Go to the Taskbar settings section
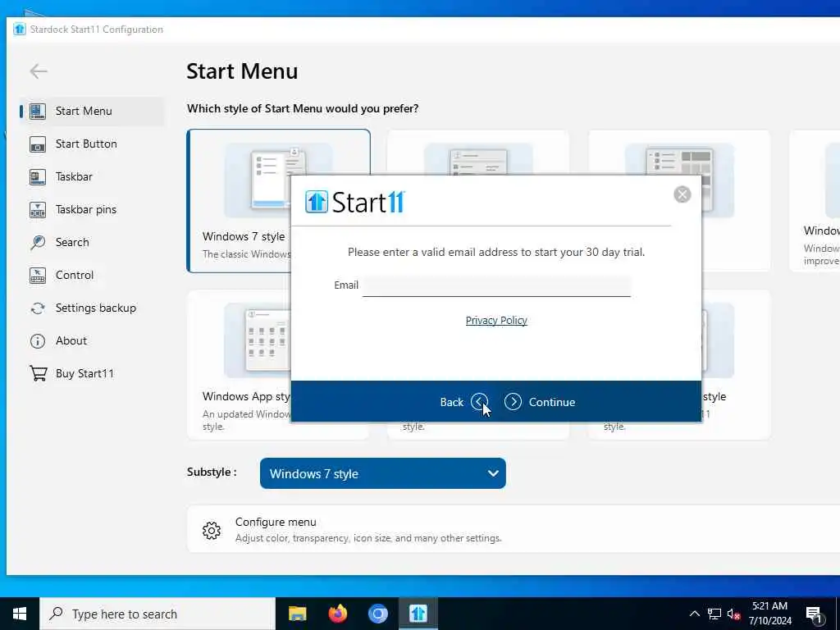840x630 pixels. click(x=92, y=177)
